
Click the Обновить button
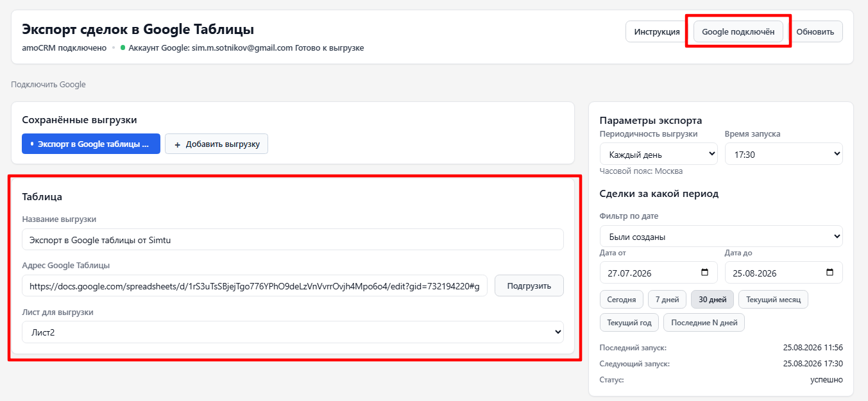[815, 31]
